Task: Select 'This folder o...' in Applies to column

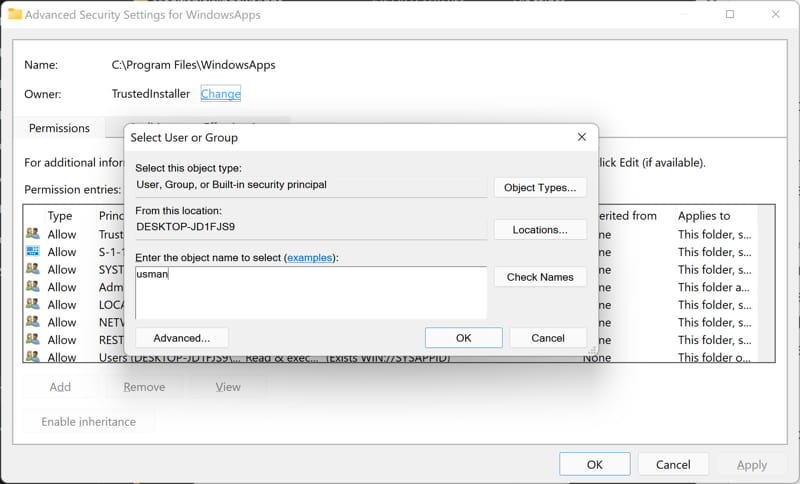Action: [x=714, y=357]
